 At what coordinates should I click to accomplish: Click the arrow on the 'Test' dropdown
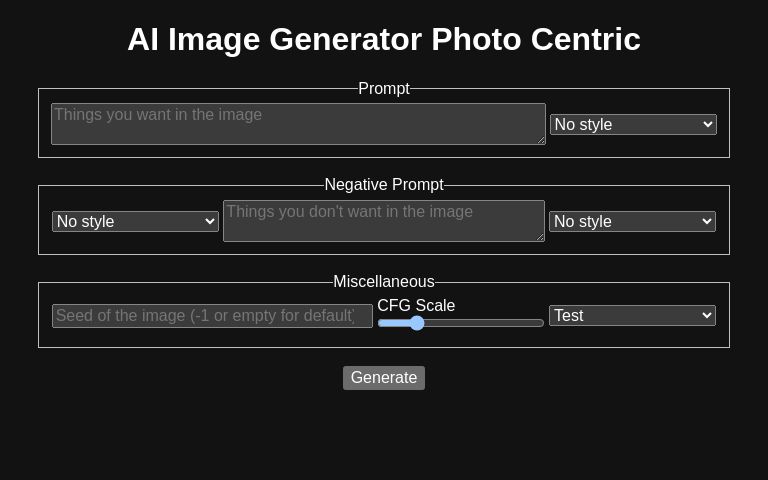click(x=708, y=316)
